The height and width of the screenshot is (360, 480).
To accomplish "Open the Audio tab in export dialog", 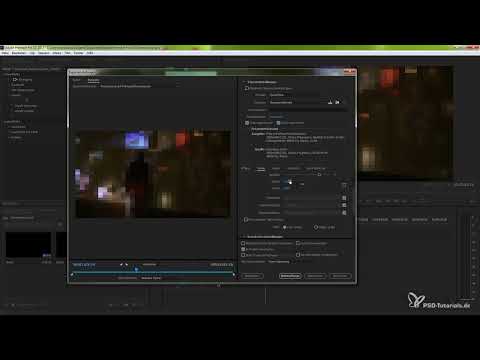I will 276,169.
